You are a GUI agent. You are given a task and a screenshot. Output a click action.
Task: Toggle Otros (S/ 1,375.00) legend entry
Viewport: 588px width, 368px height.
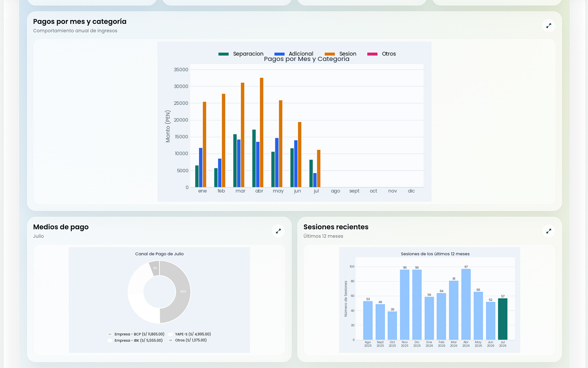(187, 340)
